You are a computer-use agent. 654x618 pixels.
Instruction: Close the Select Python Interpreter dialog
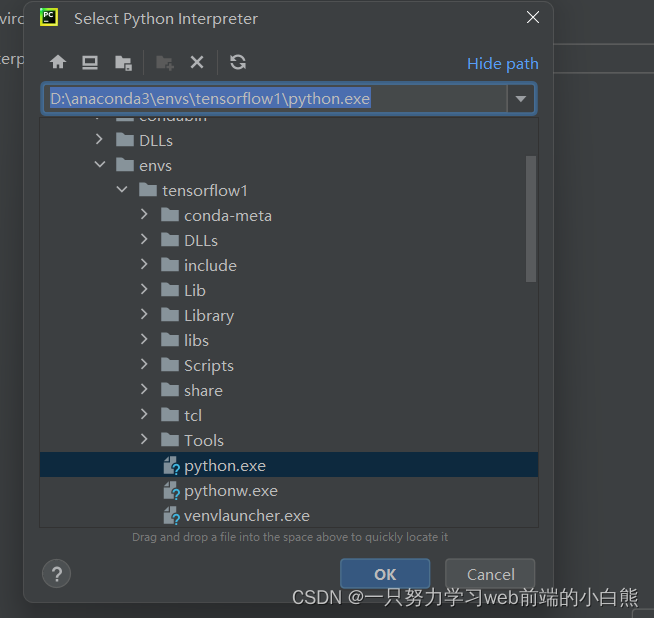pos(533,18)
